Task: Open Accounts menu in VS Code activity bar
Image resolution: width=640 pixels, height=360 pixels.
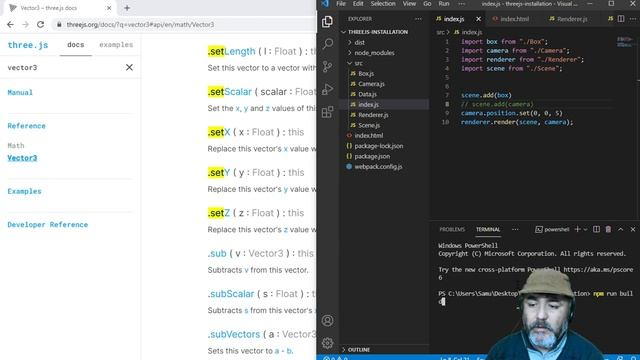Action: click(327, 321)
